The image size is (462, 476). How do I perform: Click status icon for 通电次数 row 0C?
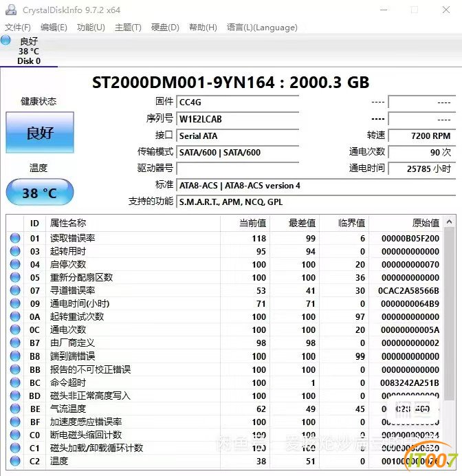15,329
